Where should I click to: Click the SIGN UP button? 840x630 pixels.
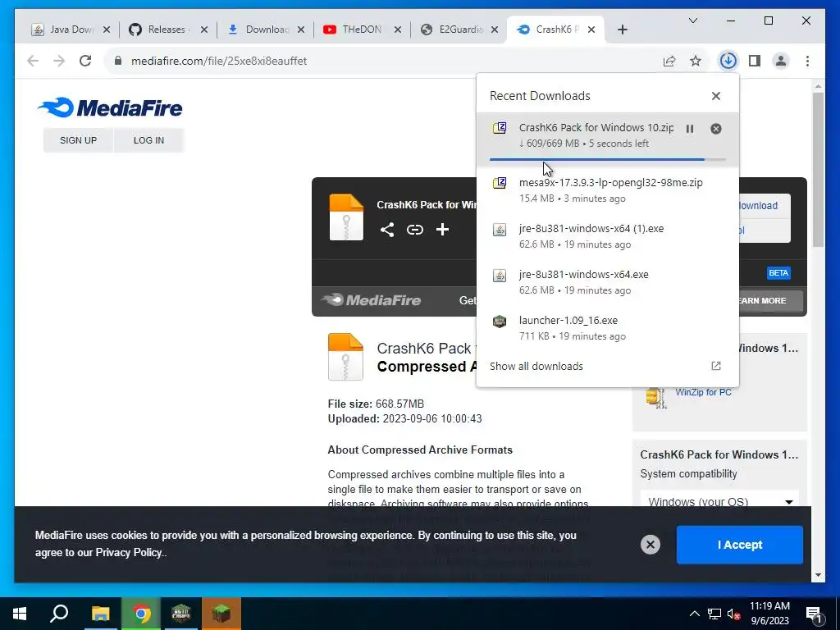(78, 140)
